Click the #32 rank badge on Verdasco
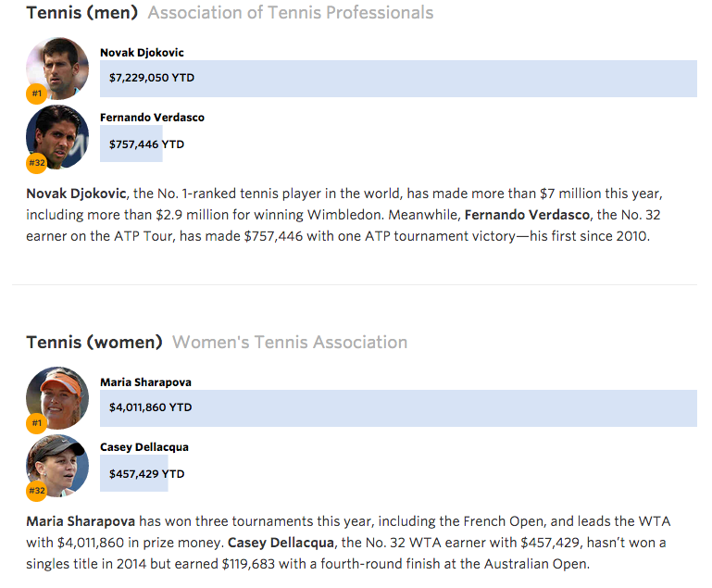The width and height of the screenshot is (712, 588). 37,163
